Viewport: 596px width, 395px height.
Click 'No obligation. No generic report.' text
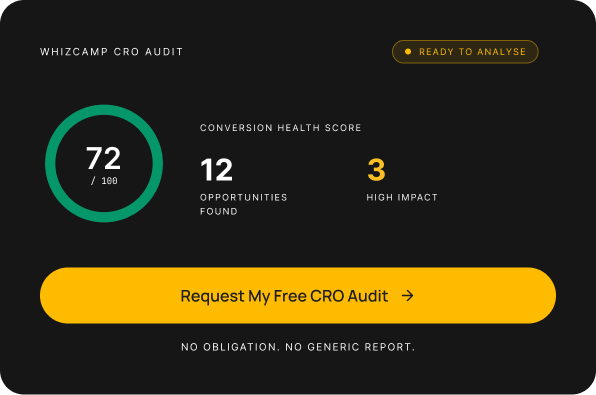point(298,347)
